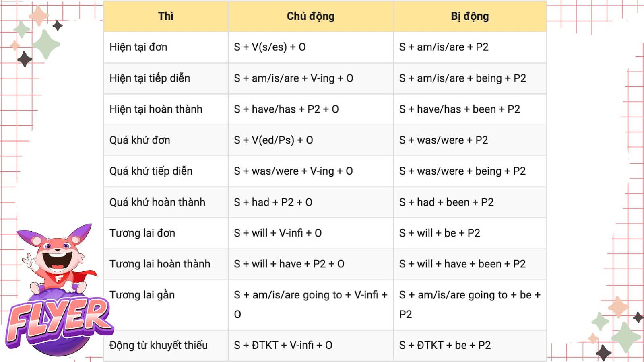Select the "Chủ động" column header

tap(310, 16)
